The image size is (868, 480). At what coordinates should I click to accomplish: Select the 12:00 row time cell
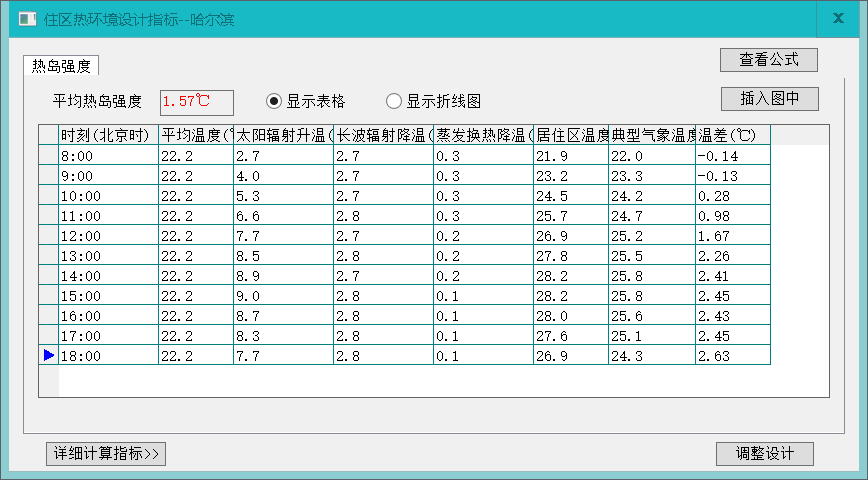(x=108, y=236)
